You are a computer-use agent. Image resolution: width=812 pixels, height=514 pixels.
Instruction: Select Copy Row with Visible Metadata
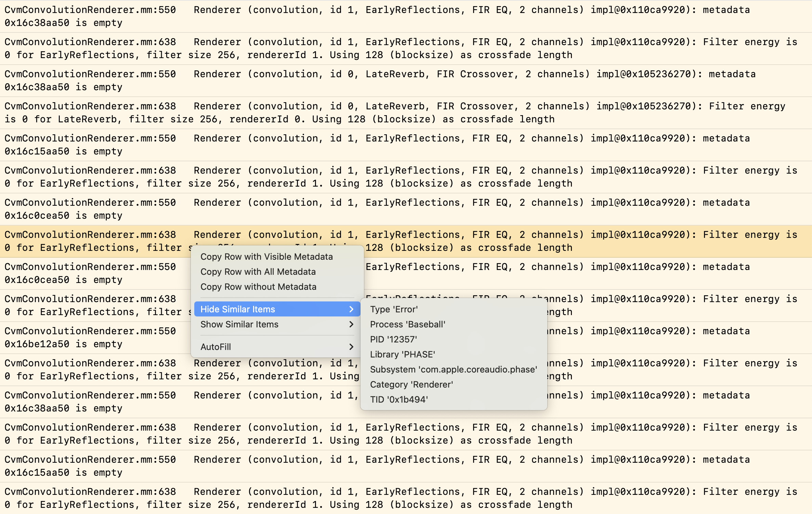click(266, 257)
